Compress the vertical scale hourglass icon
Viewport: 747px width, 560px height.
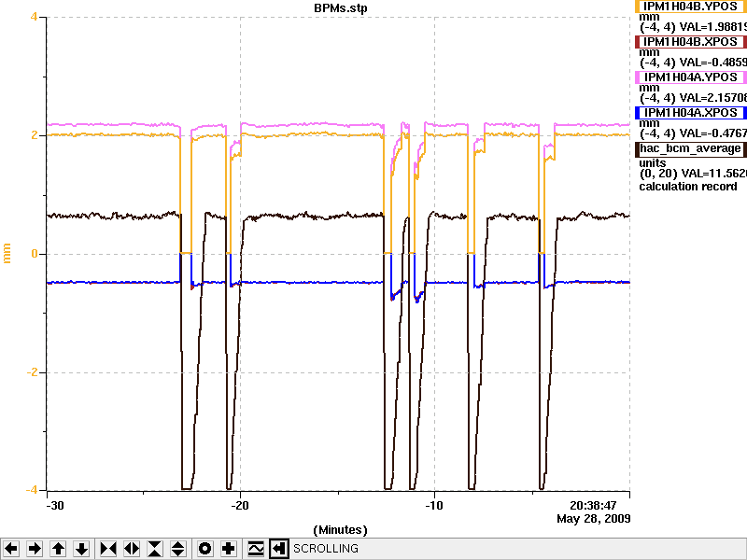(155, 549)
